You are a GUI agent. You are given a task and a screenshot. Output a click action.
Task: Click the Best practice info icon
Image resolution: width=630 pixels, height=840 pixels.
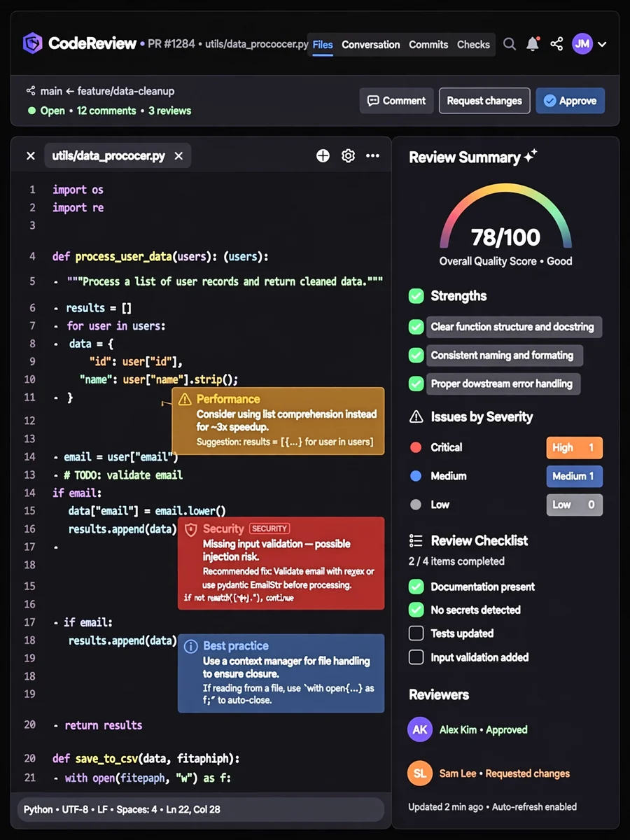coord(190,647)
